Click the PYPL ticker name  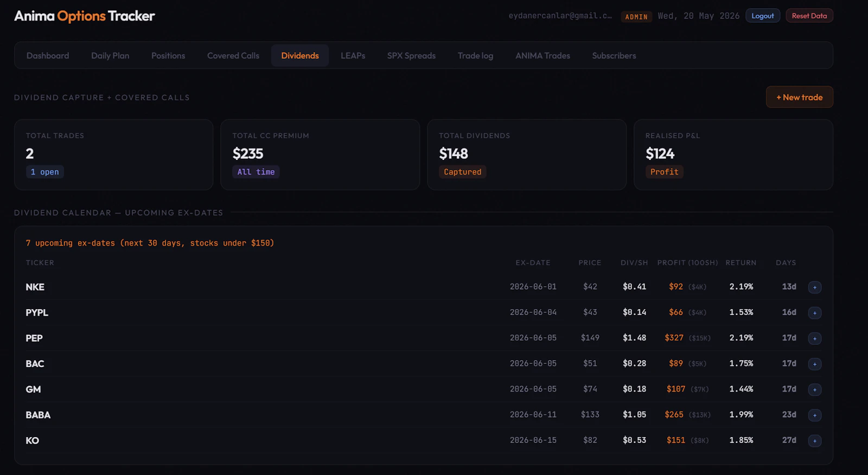(x=37, y=313)
